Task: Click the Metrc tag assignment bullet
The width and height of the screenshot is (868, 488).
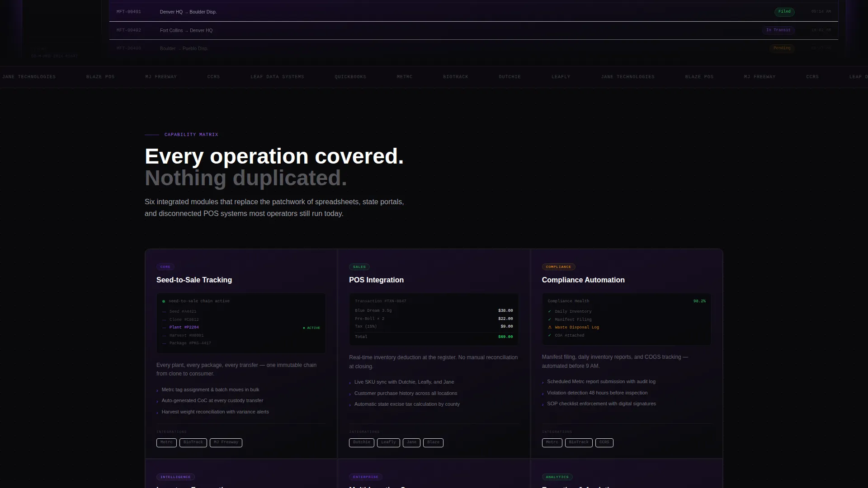Action: pos(210,390)
